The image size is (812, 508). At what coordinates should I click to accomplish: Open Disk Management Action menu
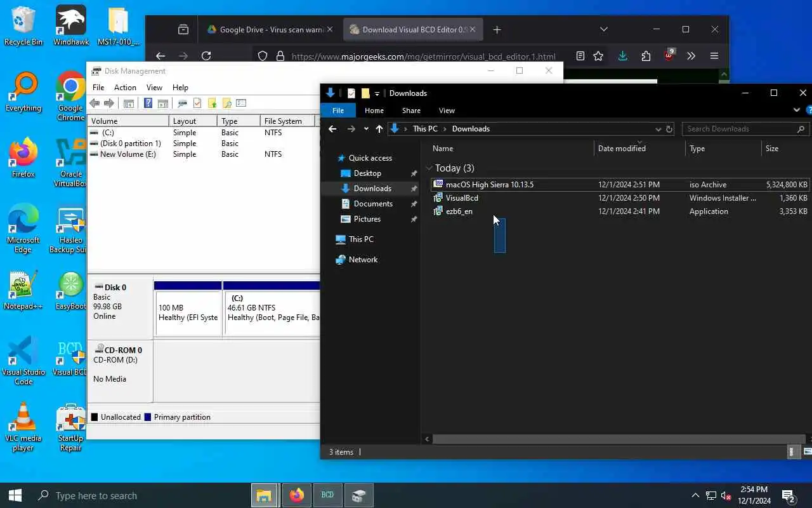[125, 88]
